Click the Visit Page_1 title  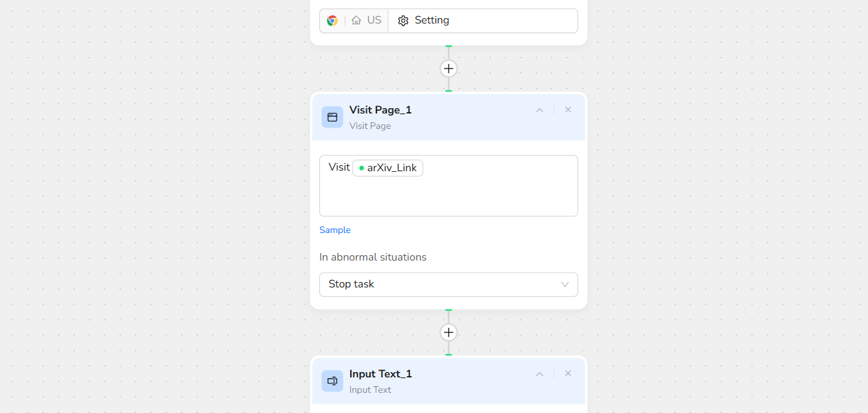click(380, 110)
